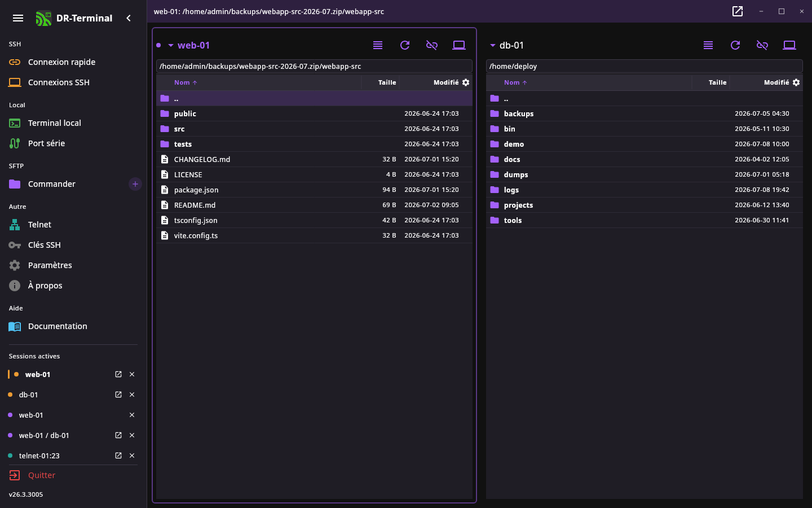Expand the db-01 connection dropdown
This screenshot has width=812, height=508.
(x=492, y=45)
